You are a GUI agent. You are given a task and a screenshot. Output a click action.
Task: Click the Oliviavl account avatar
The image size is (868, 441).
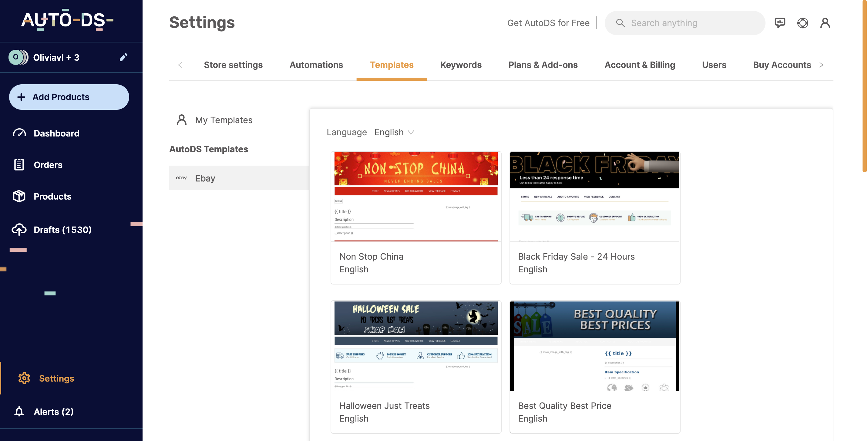point(18,57)
